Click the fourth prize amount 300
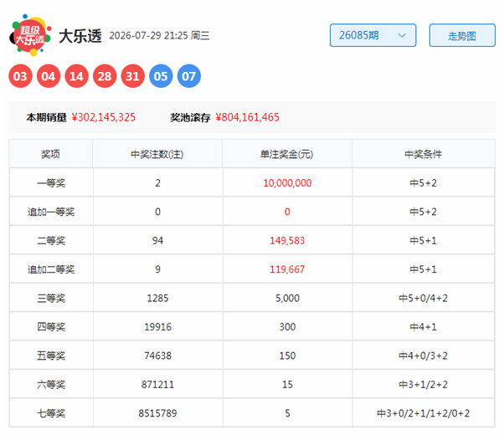504x435 pixels. point(287,327)
